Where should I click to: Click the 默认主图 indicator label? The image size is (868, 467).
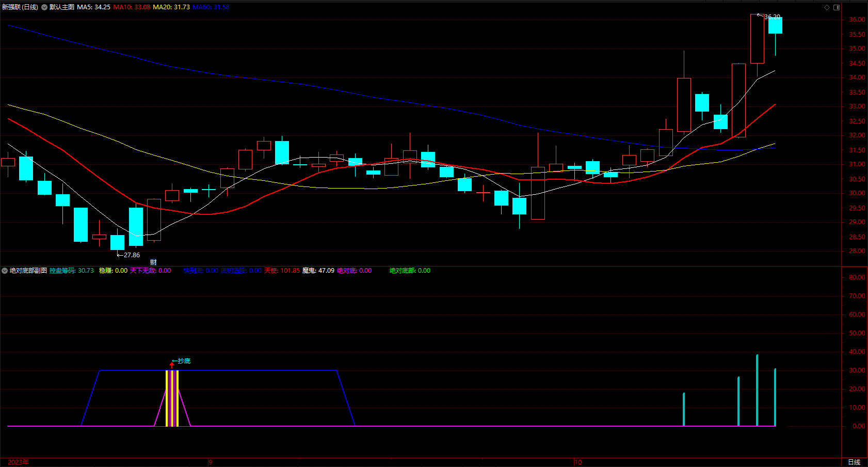[x=62, y=7]
